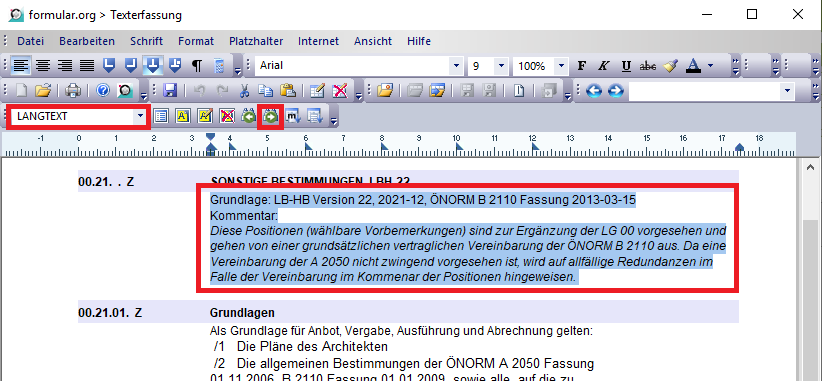
Task: Copy the selection
Action: point(265,91)
